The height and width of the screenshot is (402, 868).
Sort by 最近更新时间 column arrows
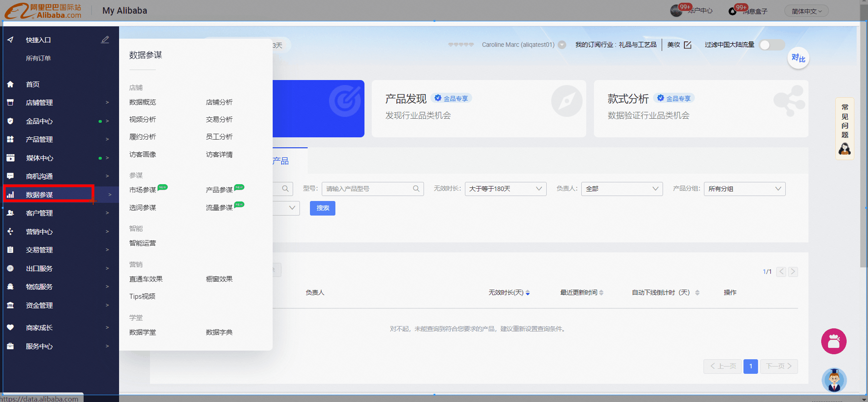point(601,293)
